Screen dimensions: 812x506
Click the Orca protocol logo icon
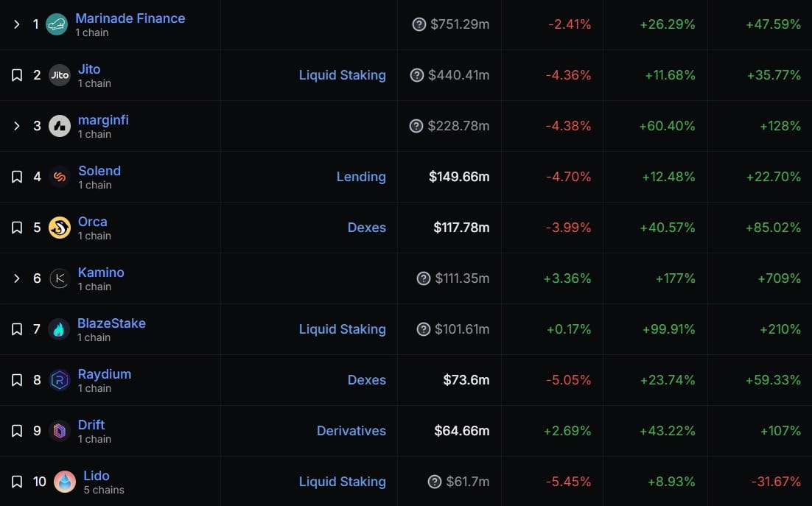(x=60, y=228)
